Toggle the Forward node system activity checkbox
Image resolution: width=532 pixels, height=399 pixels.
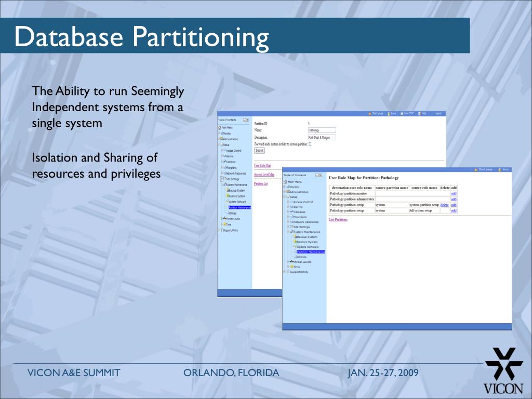coord(310,144)
